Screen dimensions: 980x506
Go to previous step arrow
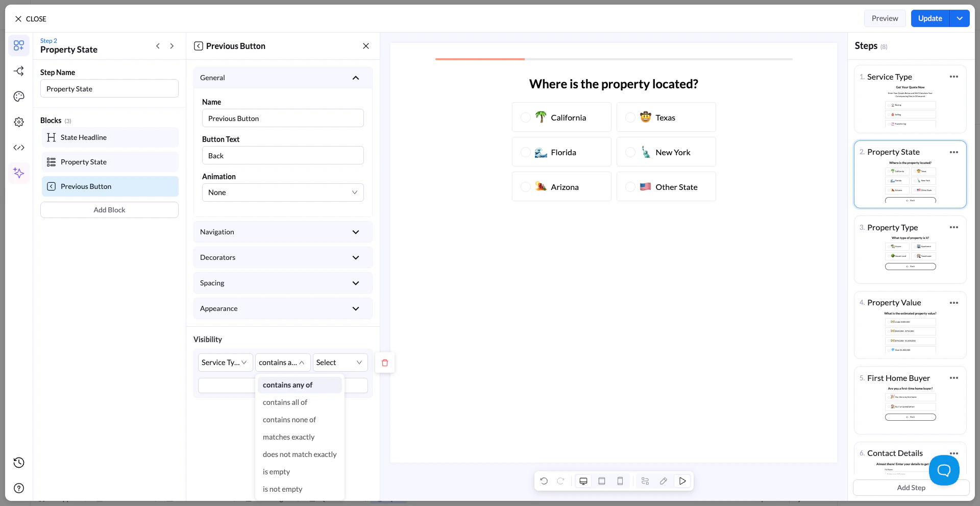(x=158, y=46)
